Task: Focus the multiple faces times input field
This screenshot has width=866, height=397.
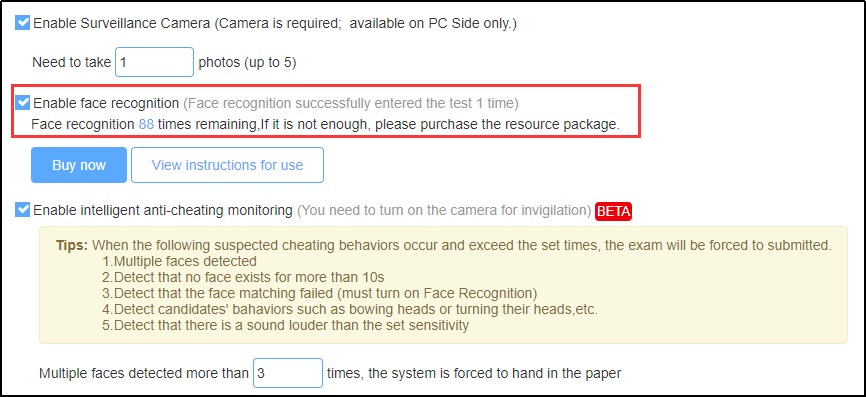Action: point(288,373)
